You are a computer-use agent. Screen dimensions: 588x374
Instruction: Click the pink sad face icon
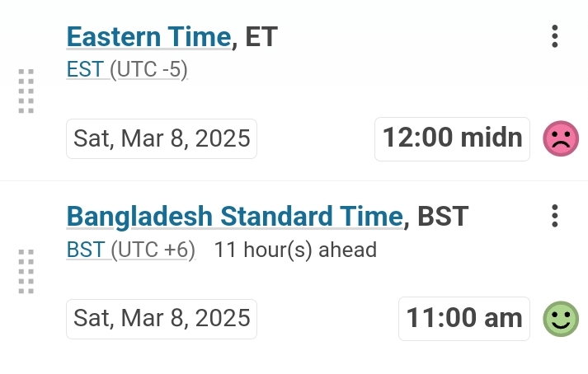coord(561,138)
